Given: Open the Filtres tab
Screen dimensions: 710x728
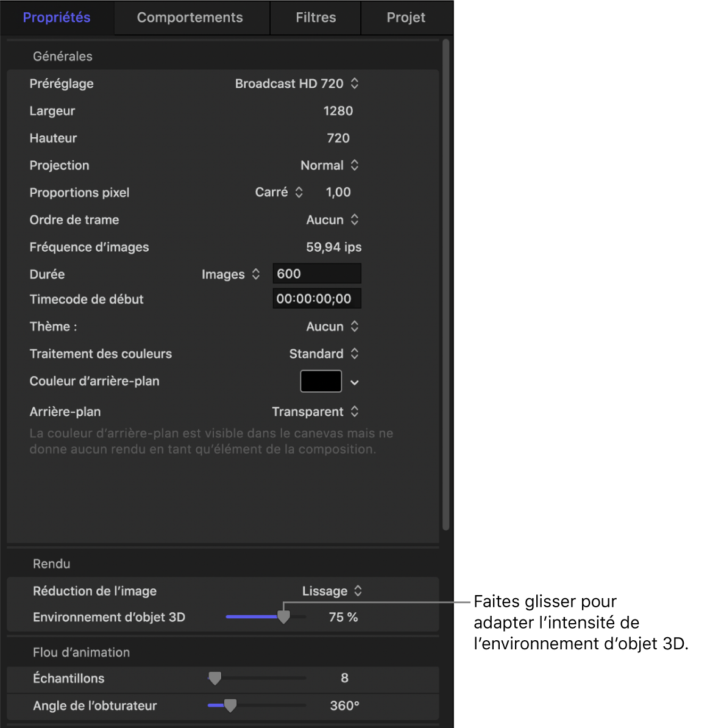Looking at the screenshot, I should pyautogui.click(x=316, y=18).
